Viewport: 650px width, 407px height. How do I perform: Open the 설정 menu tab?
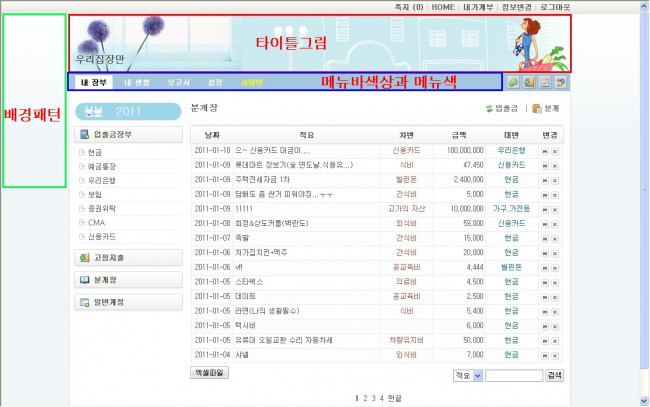(214, 81)
